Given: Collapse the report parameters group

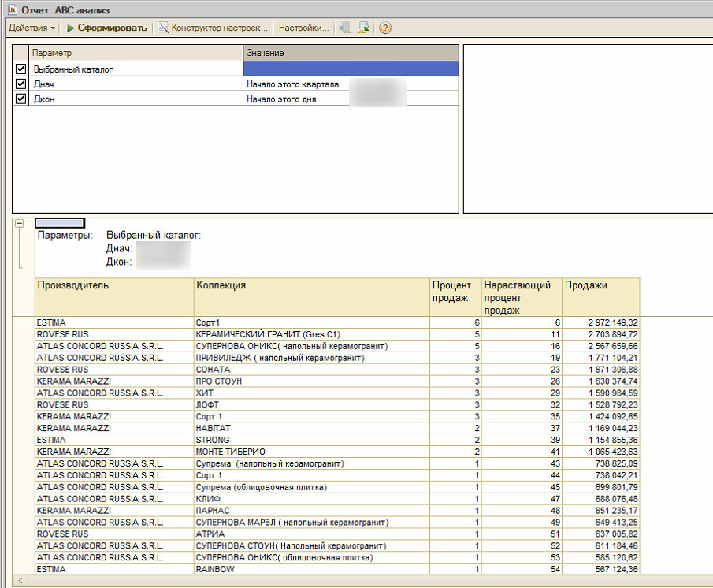Looking at the screenshot, I should click(x=19, y=224).
